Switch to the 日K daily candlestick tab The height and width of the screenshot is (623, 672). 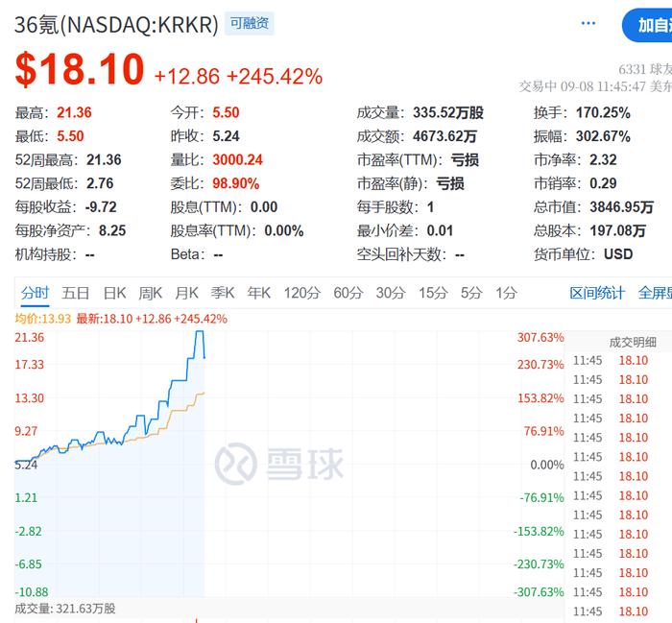coord(114,293)
